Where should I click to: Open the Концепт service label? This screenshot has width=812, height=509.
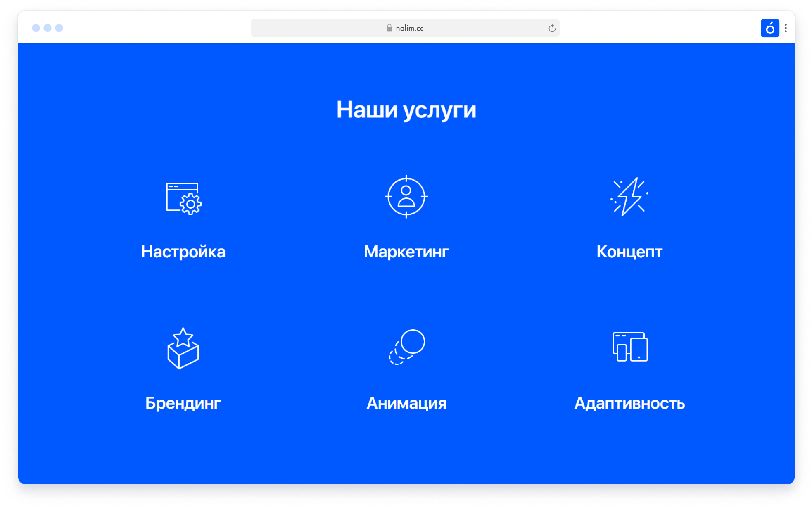629,252
